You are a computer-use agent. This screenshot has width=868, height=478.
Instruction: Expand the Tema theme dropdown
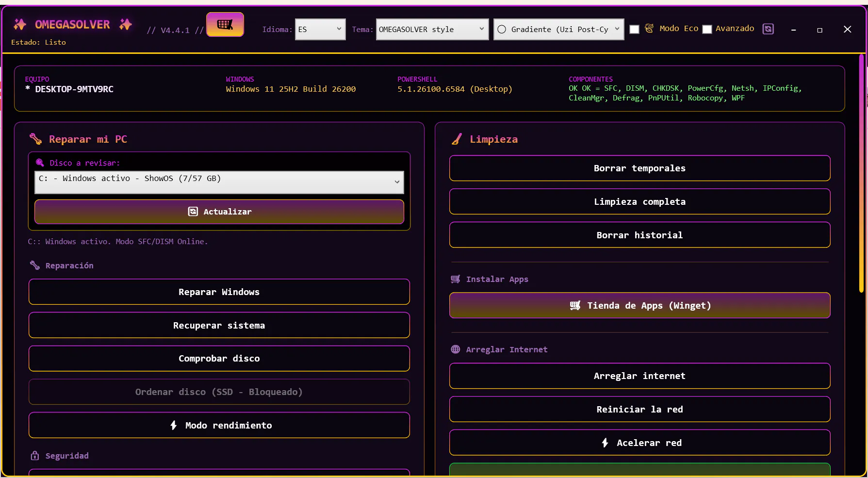tap(432, 30)
